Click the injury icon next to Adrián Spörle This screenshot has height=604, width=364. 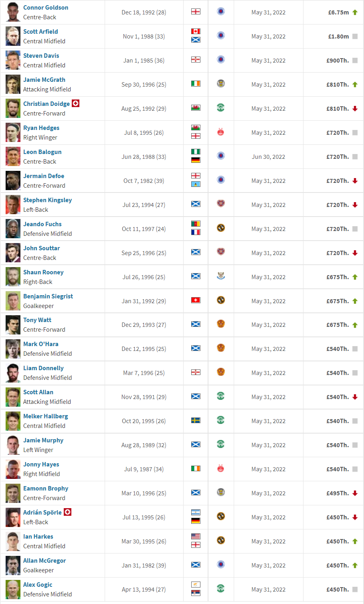pos(67,512)
